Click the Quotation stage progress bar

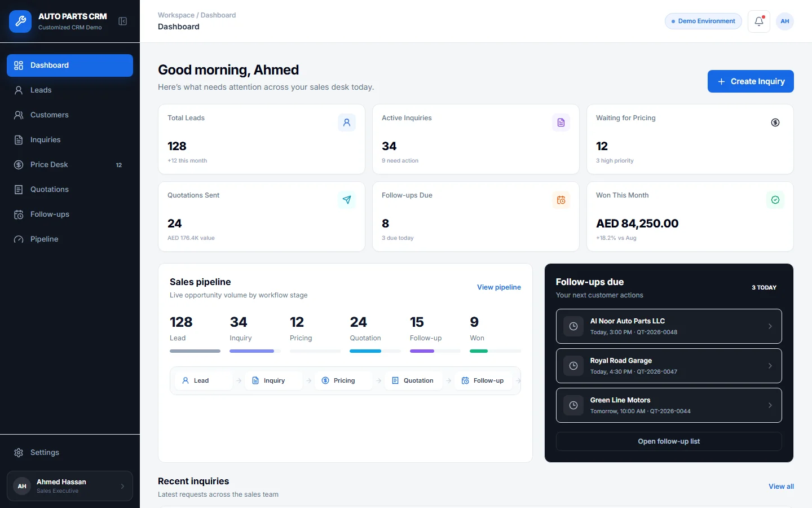click(x=375, y=351)
